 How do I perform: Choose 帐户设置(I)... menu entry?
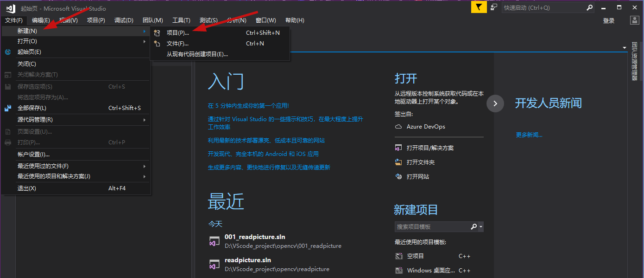pyautogui.click(x=76, y=155)
